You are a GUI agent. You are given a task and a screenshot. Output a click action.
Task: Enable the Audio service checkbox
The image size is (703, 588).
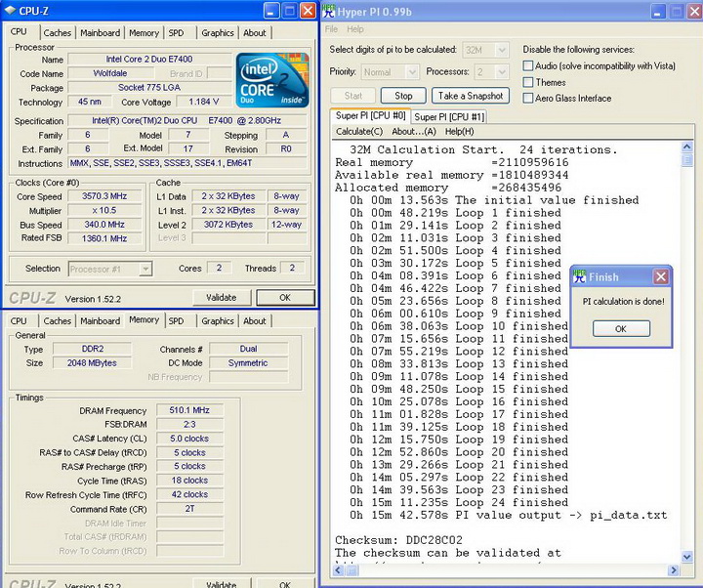[x=528, y=66]
